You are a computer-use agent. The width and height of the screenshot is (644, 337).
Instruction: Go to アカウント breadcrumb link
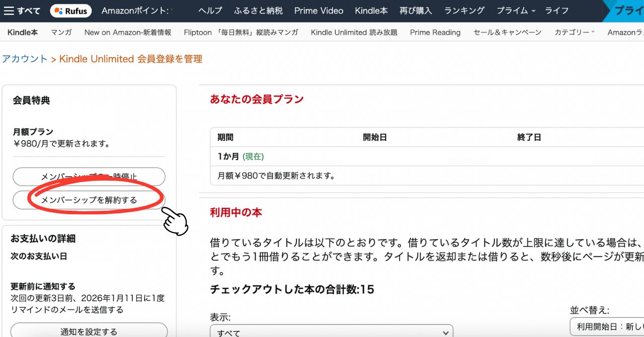pos(24,59)
